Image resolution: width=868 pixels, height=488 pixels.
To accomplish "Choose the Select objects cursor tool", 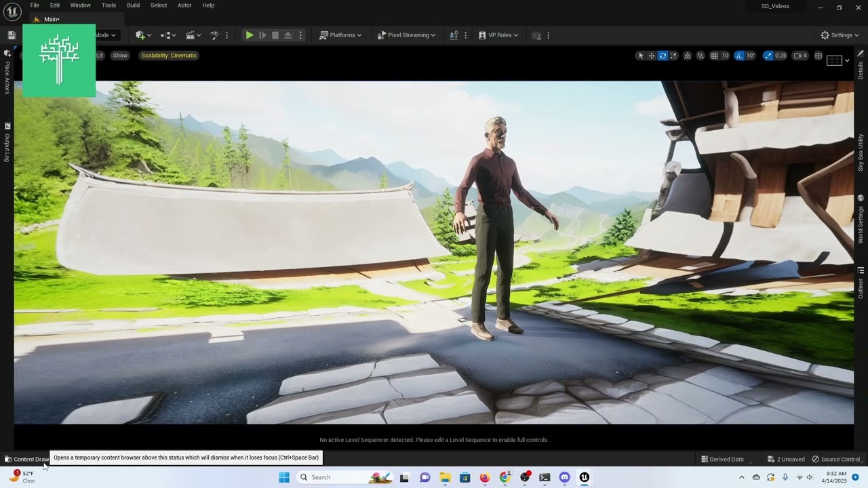I will (x=640, y=56).
